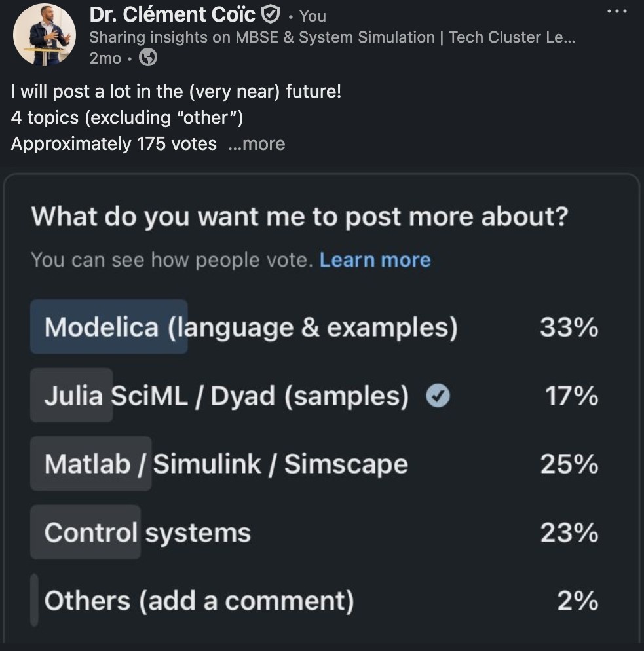Open the "Learn more" poll link
The image size is (644, 651).
tap(375, 260)
